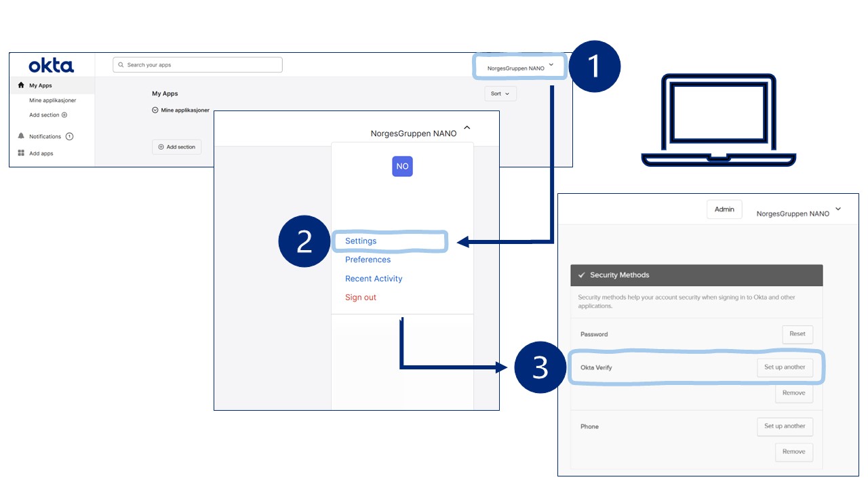This screenshot has width=868, height=488.
Task: Open Add apps in the sidebar
Action: [x=41, y=153]
